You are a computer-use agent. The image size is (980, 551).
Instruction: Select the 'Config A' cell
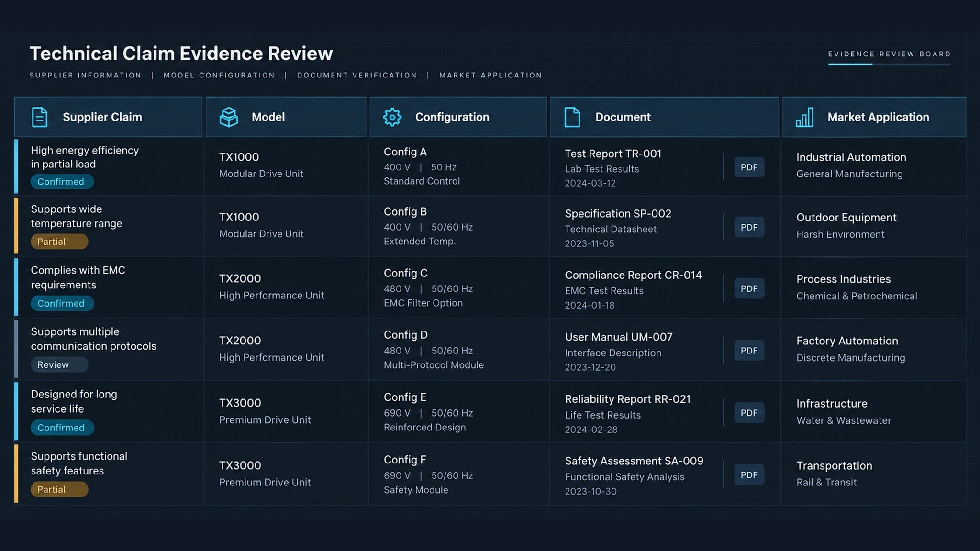coord(459,166)
